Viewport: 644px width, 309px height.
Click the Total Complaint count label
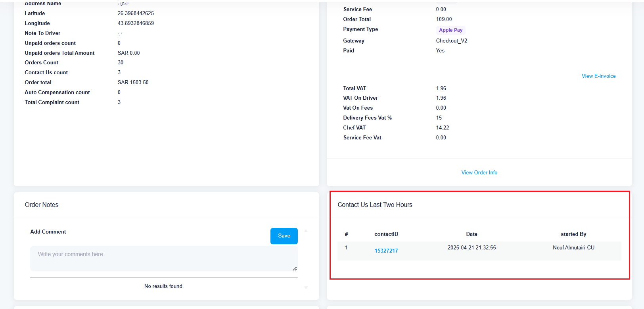[52, 102]
